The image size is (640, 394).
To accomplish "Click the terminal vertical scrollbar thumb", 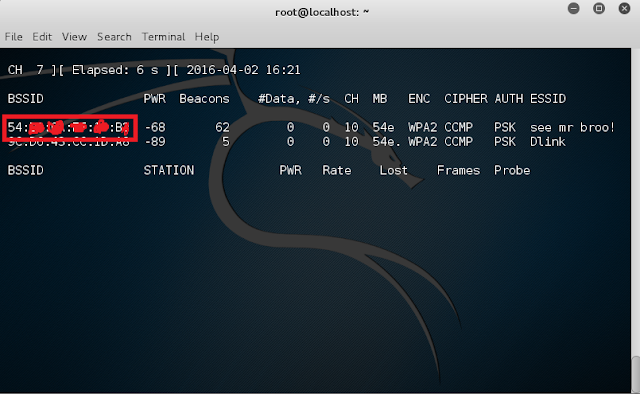I will (636, 374).
